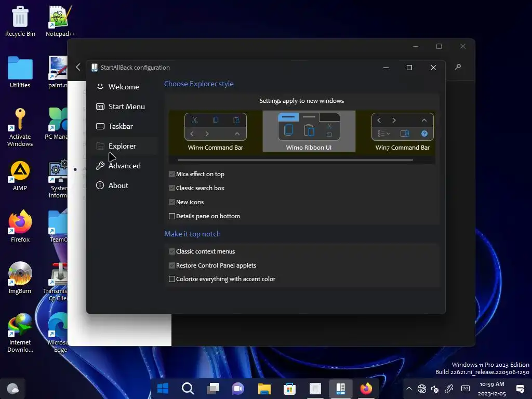Switch to StartAllBack taskbar button
Image resolution: width=532 pixels, height=399 pixels.
(340, 389)
